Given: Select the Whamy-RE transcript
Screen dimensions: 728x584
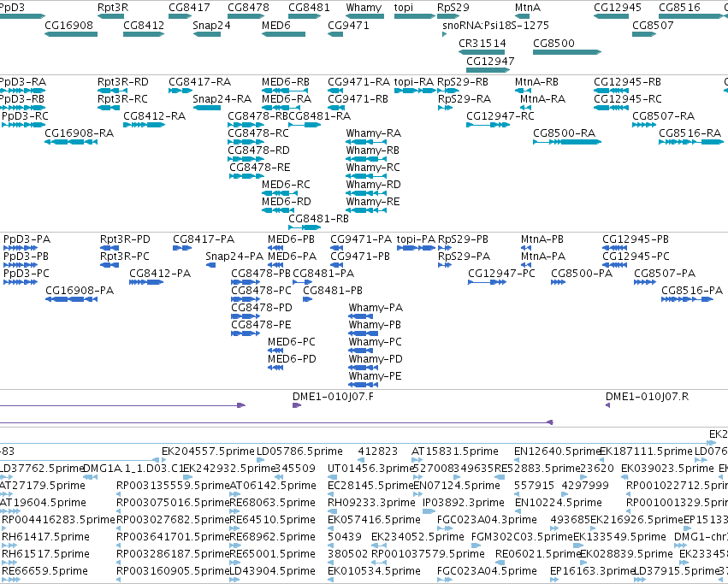Looking at the screenshot, I should click(x=366, y=210).
